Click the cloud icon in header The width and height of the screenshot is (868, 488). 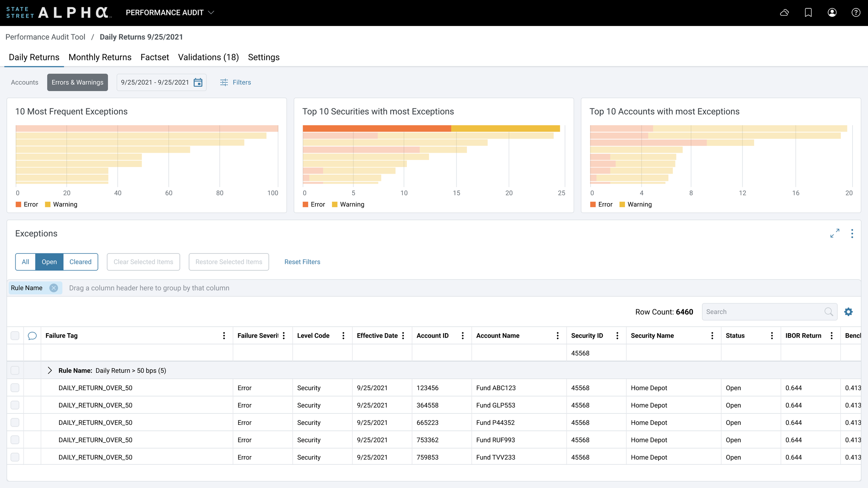(x=784, y=13)
